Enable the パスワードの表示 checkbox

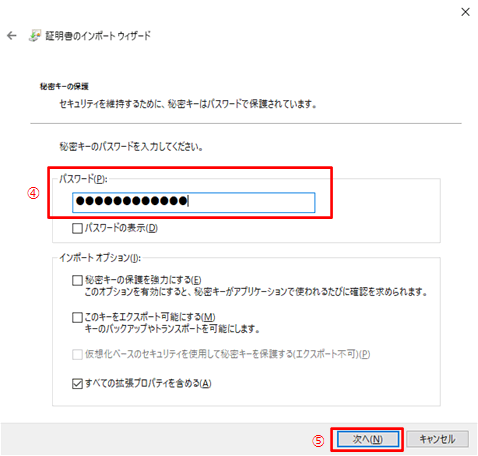[x=77, y=228]
